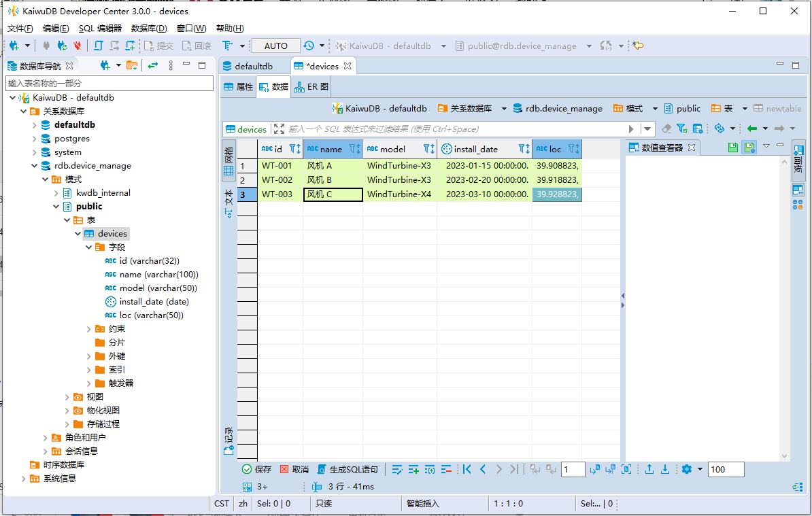Click the green back arrow in the results toolbar

[752, 128]
